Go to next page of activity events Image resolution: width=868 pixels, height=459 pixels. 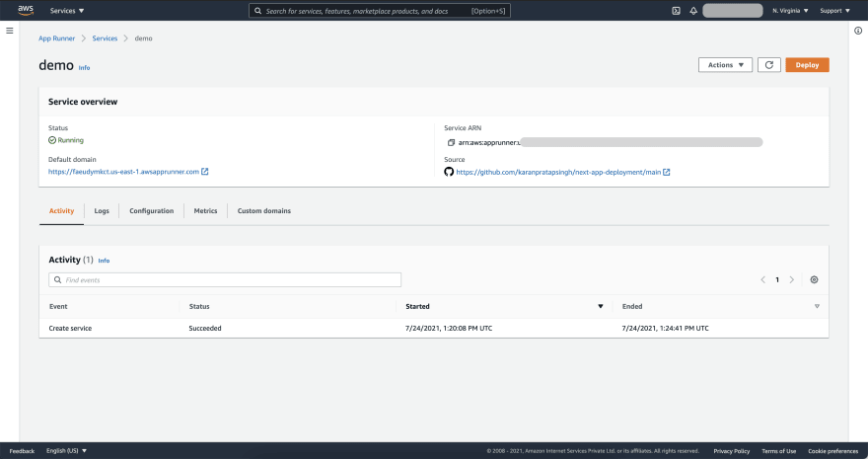pyautogui.click(x=792, y=279)
